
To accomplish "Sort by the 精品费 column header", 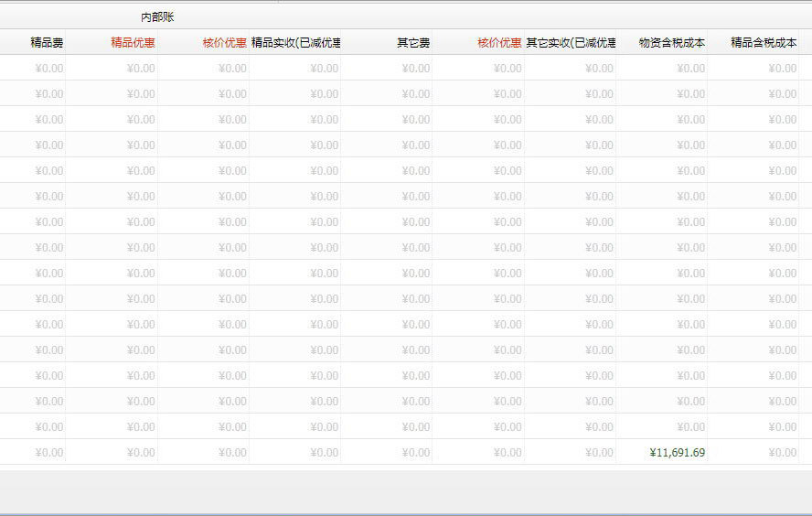I will 47,42.
